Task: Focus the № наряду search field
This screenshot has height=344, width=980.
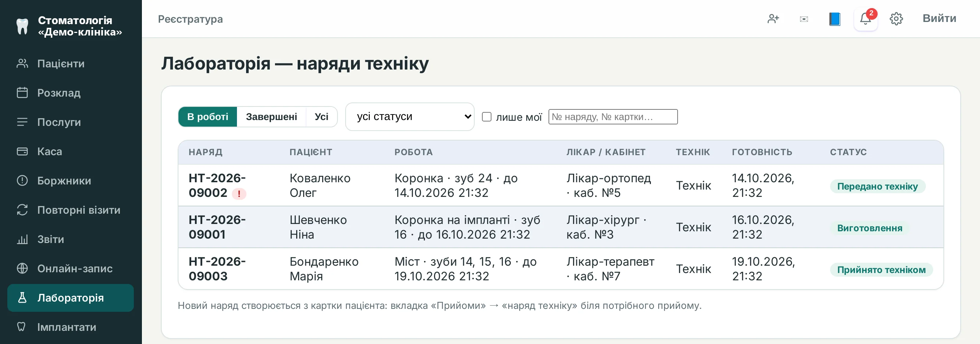Action: 613,117
